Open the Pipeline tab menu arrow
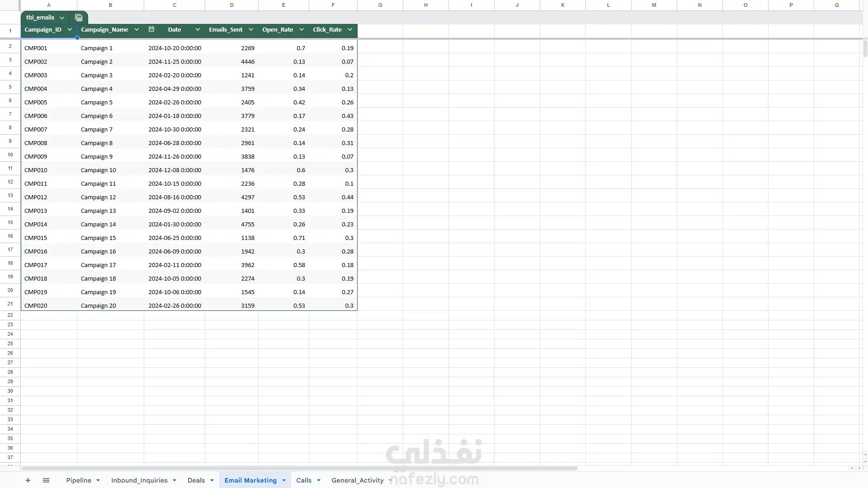Viewport: 868px width, 488px height. pyautogui.click(x=98, y=480)
